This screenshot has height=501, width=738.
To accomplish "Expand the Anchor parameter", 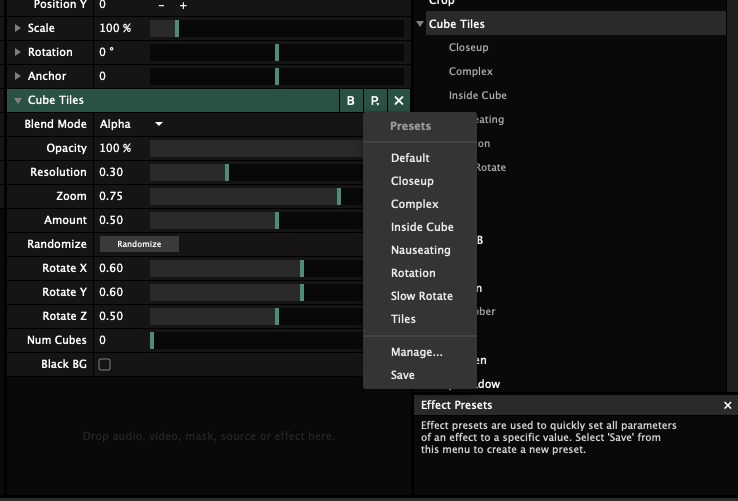I will tap(17, 76).
